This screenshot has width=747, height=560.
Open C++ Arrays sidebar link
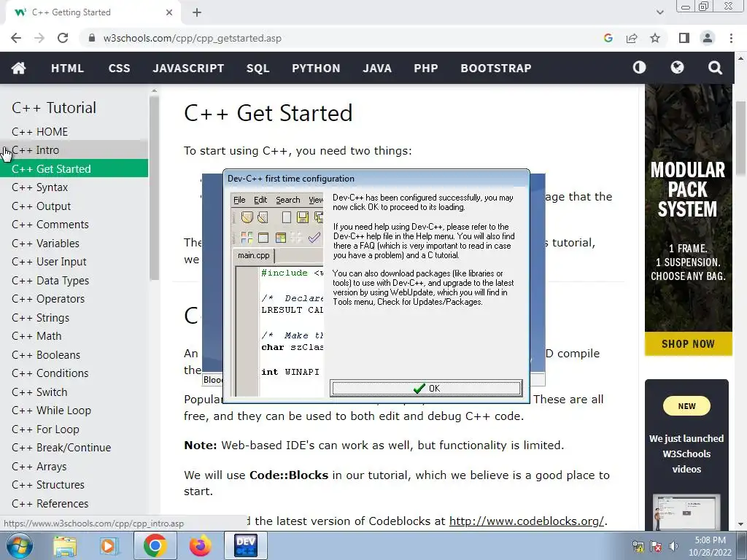pyautogui.click(x=74, y=466)
